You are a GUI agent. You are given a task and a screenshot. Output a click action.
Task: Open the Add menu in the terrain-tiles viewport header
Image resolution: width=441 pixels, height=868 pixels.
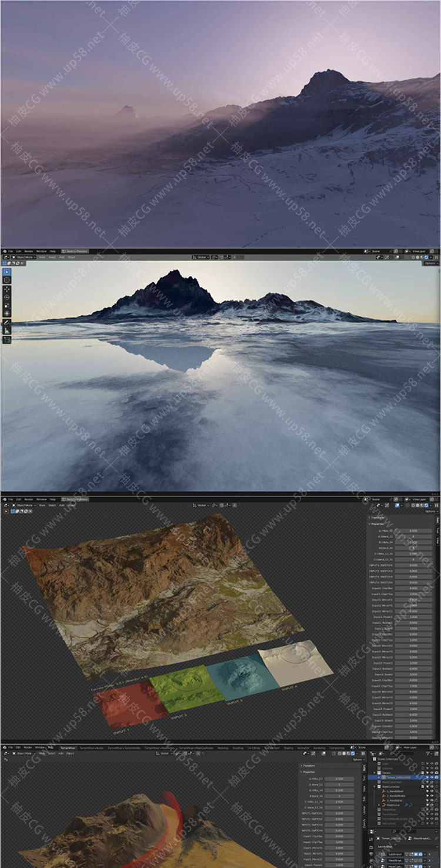tap(62, 505)
